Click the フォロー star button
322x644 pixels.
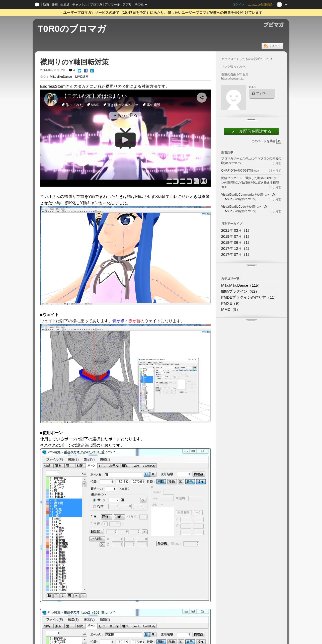coord(262,93)
